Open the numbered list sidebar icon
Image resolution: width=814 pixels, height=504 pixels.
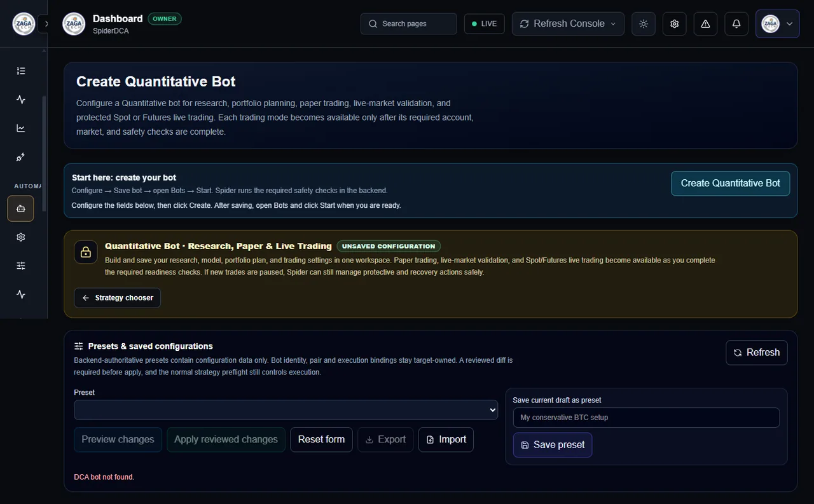click(x=21, y=71)
